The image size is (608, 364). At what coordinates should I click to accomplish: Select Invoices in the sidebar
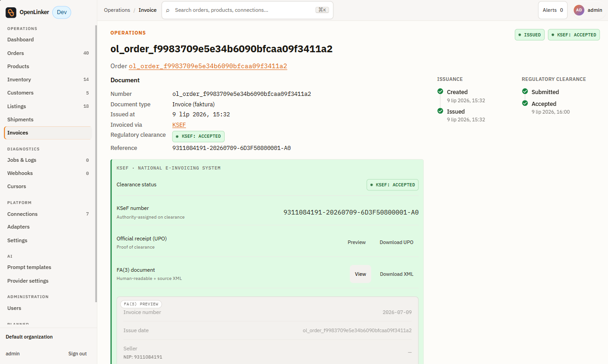(48, 133)
